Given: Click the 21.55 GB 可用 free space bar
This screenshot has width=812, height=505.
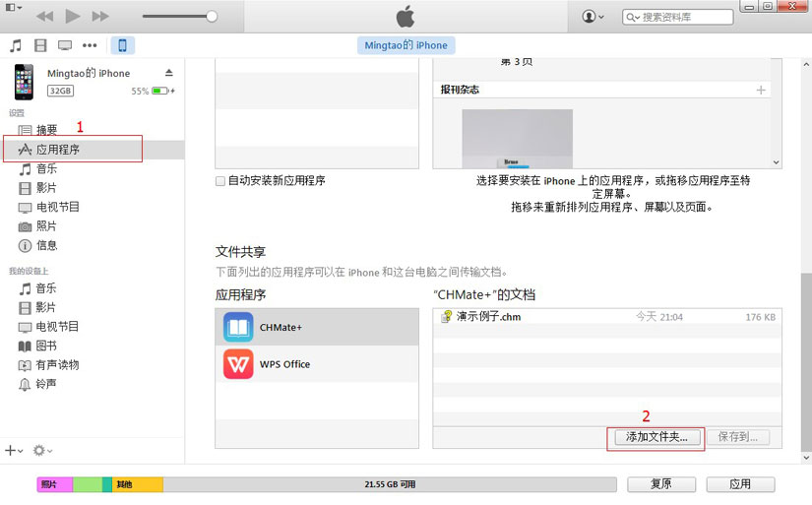Looking at the screenshot, I should pyautogui.click(x=390, y=484).
